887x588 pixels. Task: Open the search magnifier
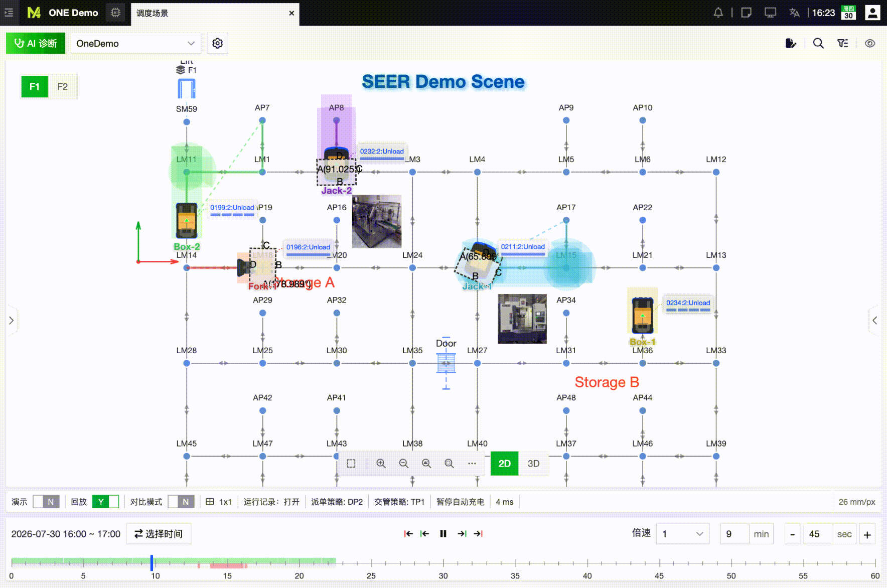pos(818,43)
